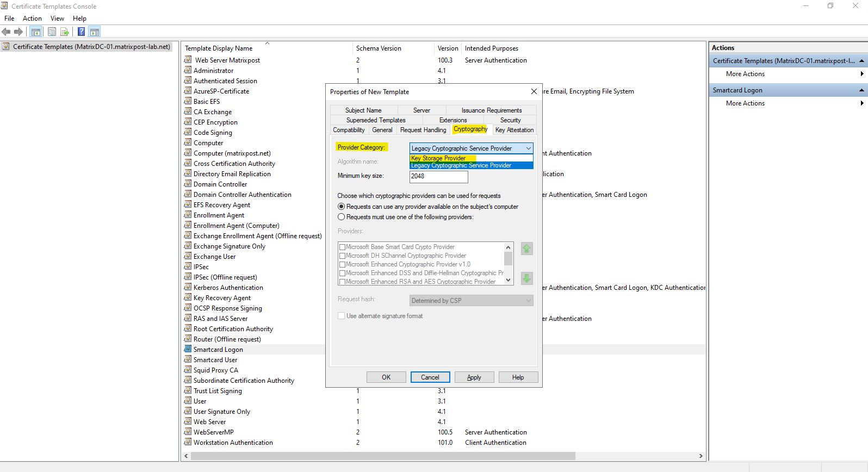Screen dimensions: 868x472
Task: Select 'Requests can use any provider available' radio
Action: (342, 207)
